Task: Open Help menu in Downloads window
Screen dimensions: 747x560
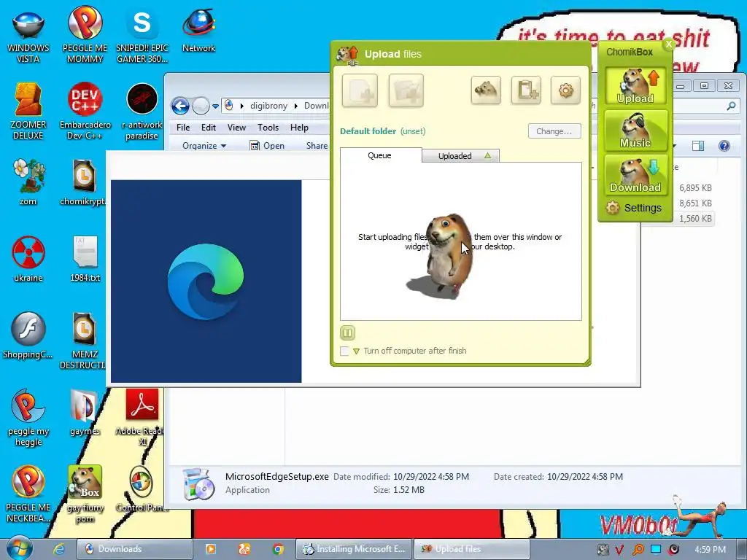Action: click(x=299, y=128)
